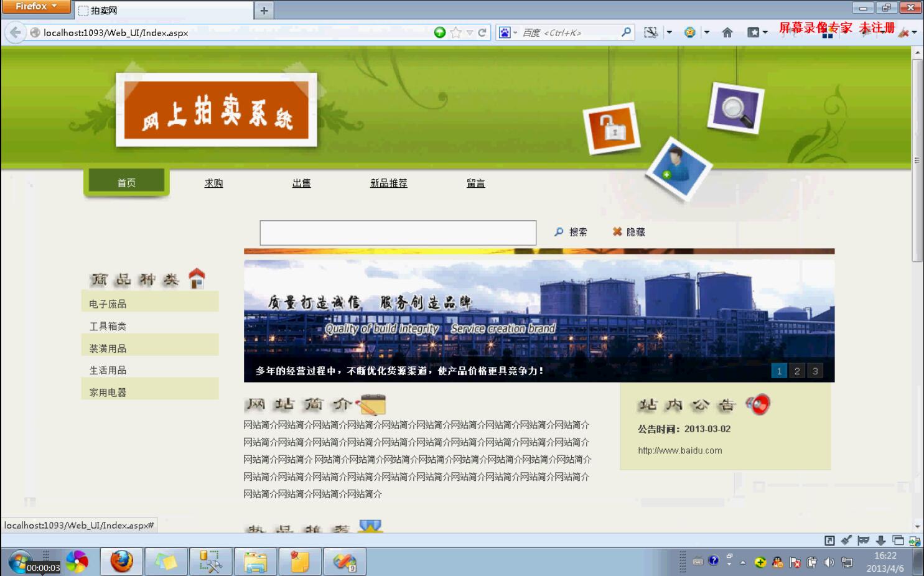The image size is (924, 576).
Task: Open dropdown arrow next to badge icon
Action: pos(707,32)
